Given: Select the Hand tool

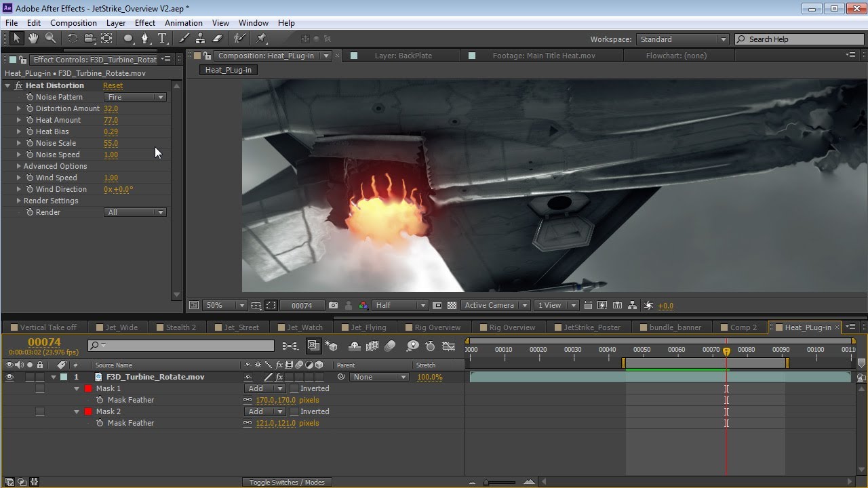Looking at the screenshot, I should click(x=33, y=39).
